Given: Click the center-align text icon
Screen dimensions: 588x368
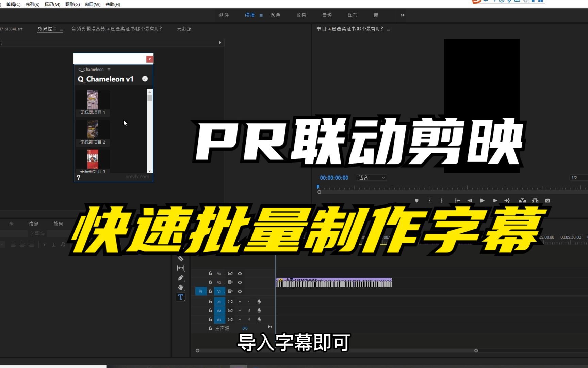Looking at the screenshot, I should 22,244.
